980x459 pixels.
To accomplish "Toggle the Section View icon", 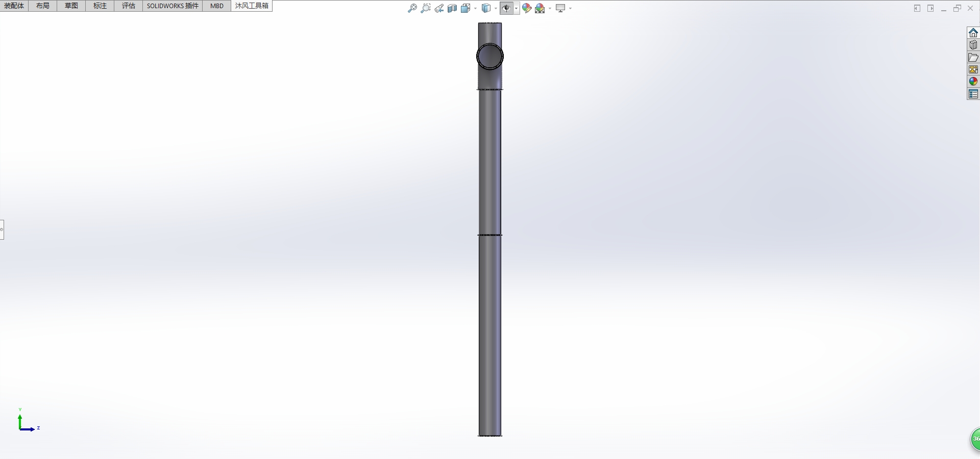I will [452, 8].
